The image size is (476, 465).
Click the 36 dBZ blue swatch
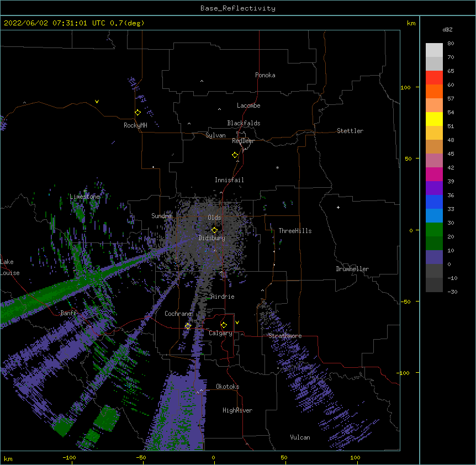(x=434, y=202)
